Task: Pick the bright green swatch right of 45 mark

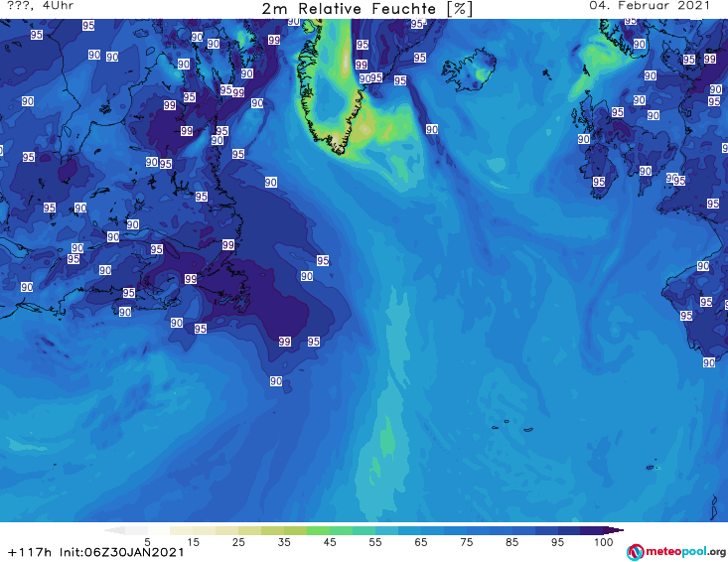Action: coord(342,530)
